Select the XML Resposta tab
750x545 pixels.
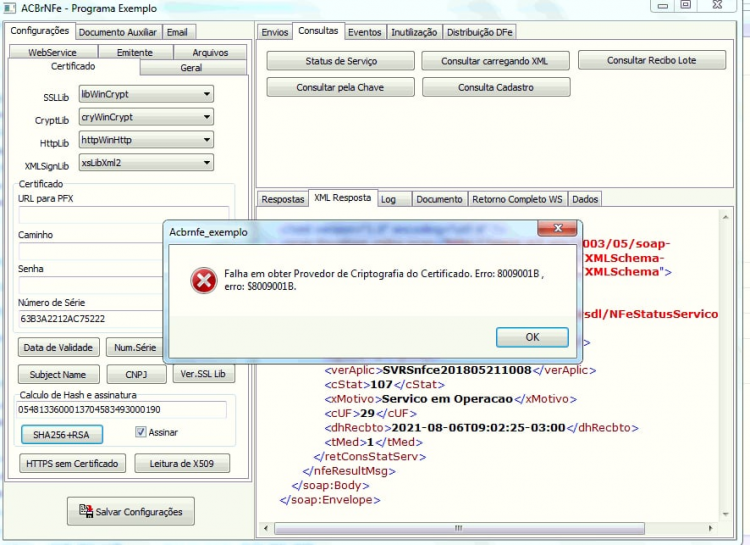pyautogui.click(x=342, y=198)
